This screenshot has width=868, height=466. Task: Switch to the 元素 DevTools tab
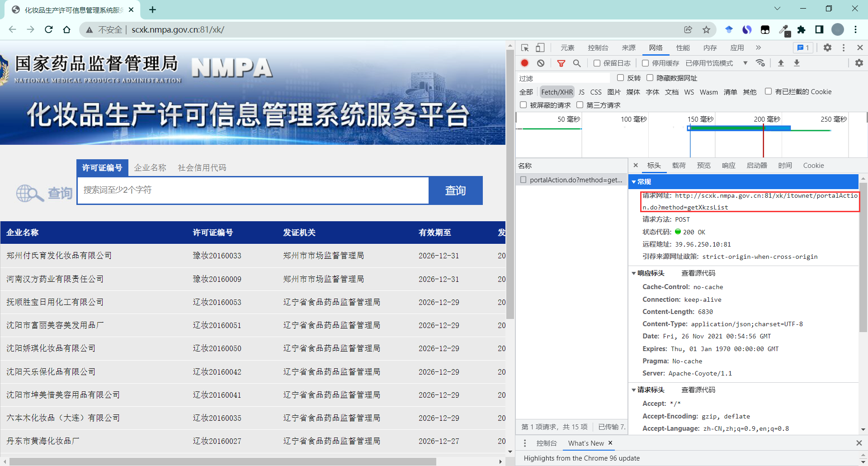[x=567, y=48]
